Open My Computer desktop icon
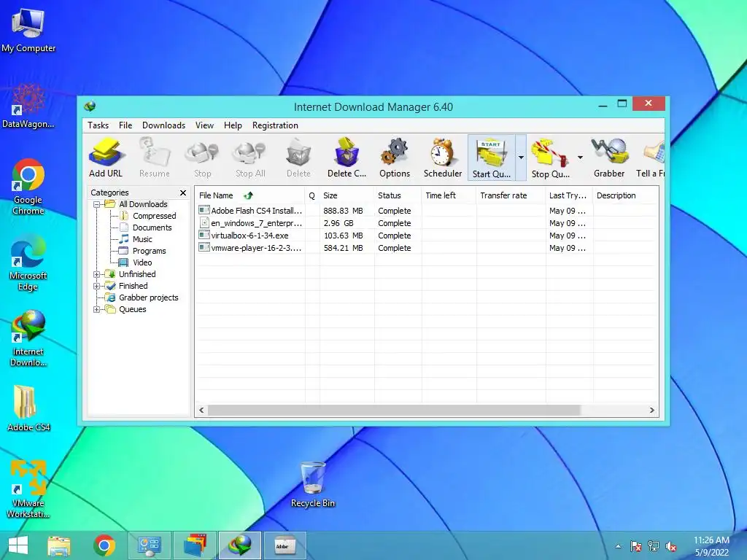The image size is (747, 560). pyautogui.click(x=28, y=31)
